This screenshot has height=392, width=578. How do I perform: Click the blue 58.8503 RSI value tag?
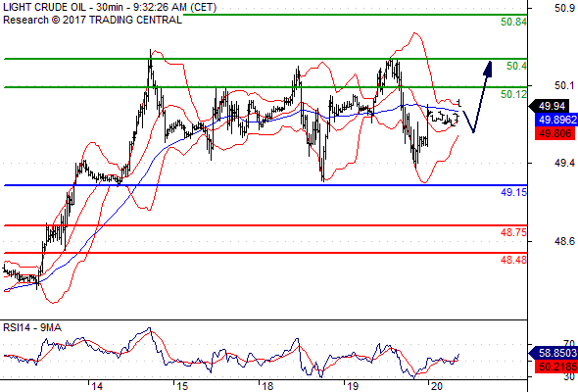pyautogui.click(x=554, y=353)
